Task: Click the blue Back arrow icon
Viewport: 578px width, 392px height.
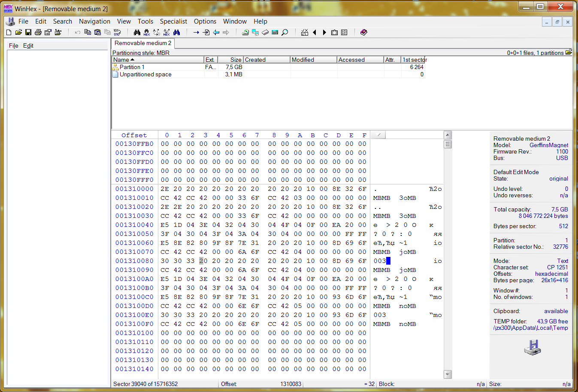Action: [x=216, y=32]
